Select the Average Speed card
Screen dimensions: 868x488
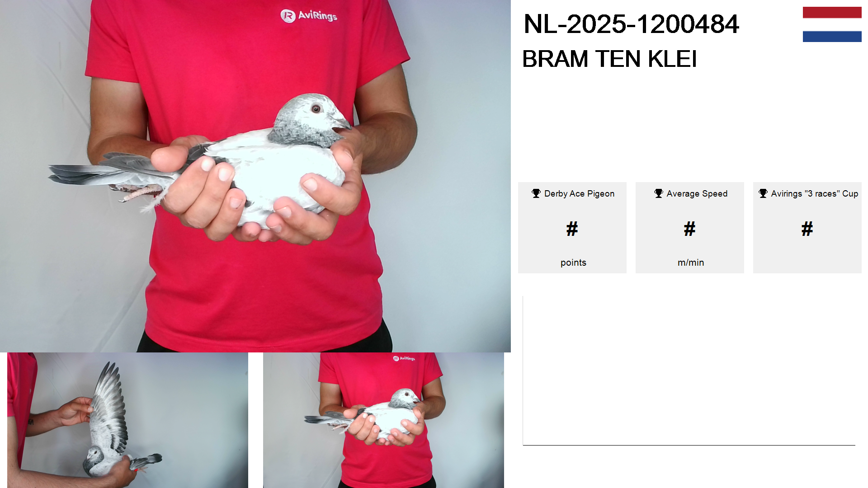(x=690, y=228)
